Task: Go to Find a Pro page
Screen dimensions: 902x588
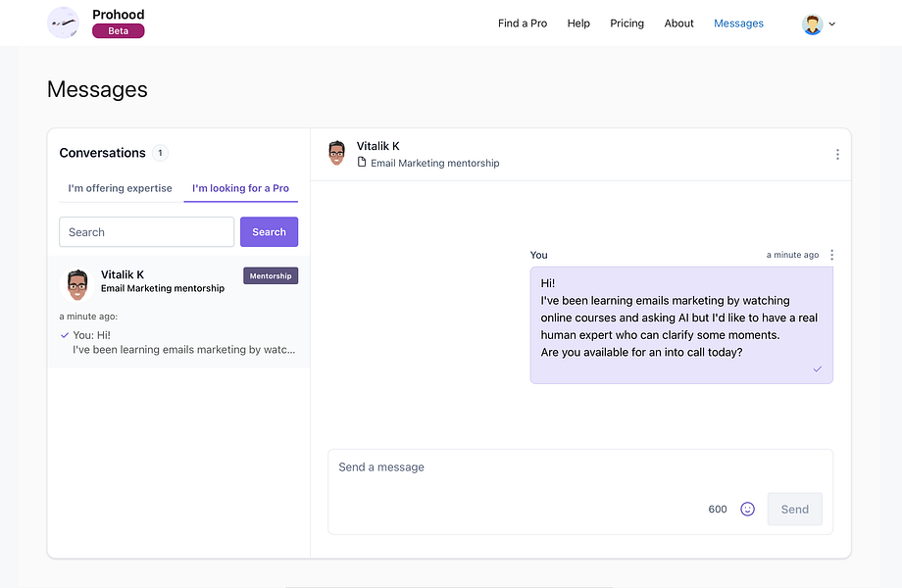Action: [x=523, y=23]
